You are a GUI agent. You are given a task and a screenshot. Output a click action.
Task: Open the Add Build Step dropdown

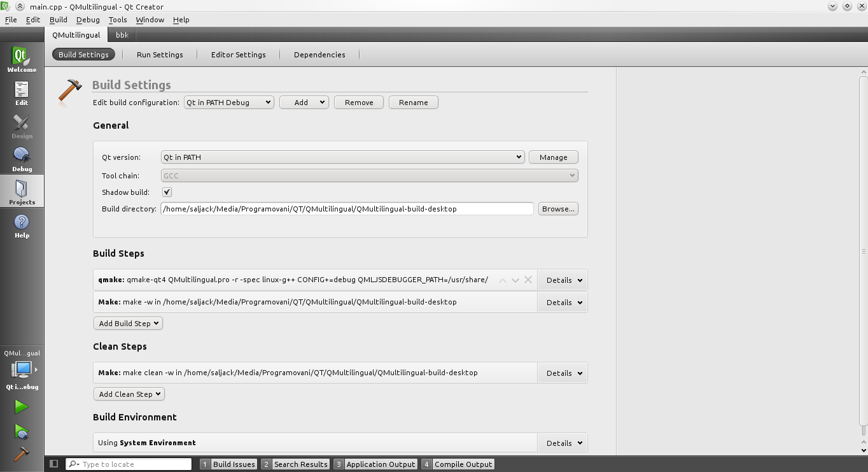pos(128,323)
